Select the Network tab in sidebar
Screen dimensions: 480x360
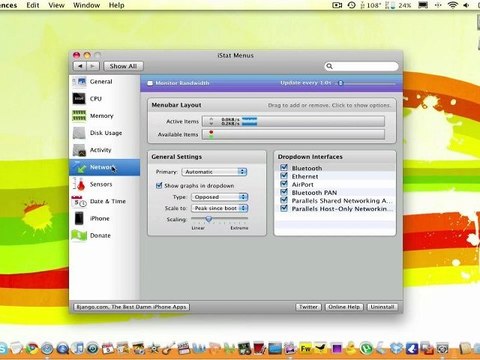click(x=105, y=167)
